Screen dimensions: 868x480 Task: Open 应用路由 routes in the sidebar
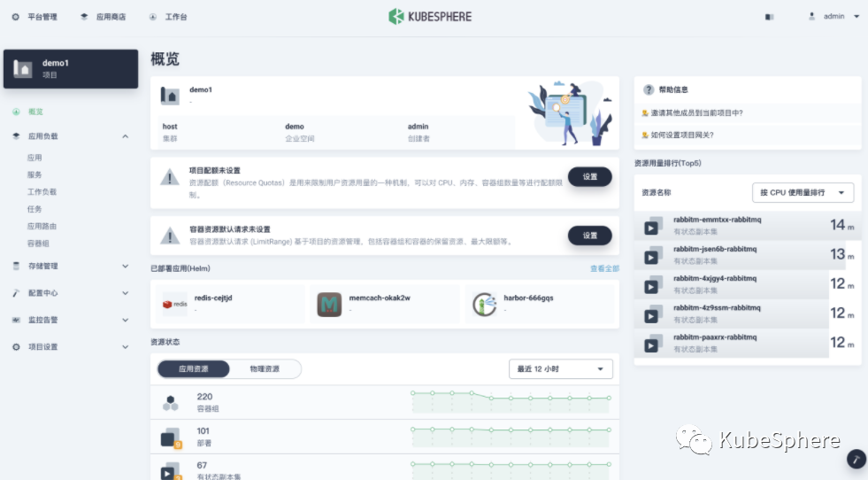(x=42, y=226)
